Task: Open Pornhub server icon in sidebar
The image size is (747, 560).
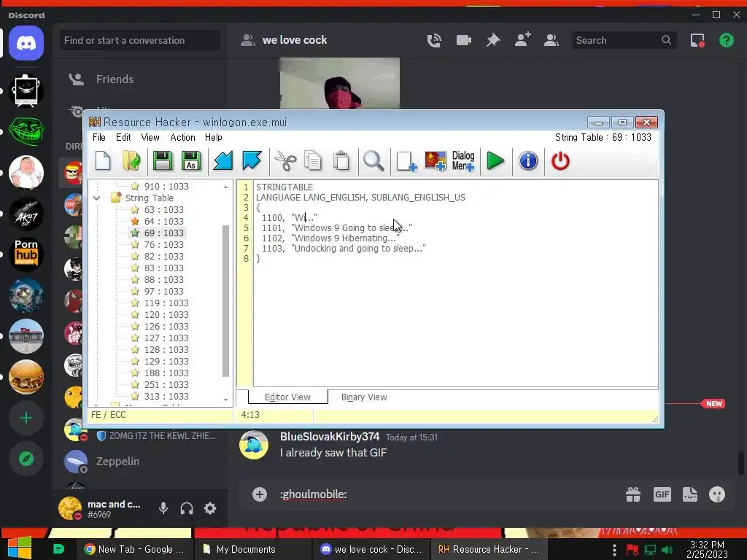Action: pos(26,254)
